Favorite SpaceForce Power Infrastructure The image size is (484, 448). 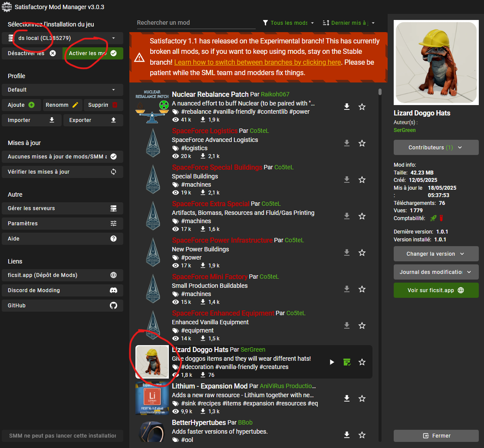pos(362,253)
